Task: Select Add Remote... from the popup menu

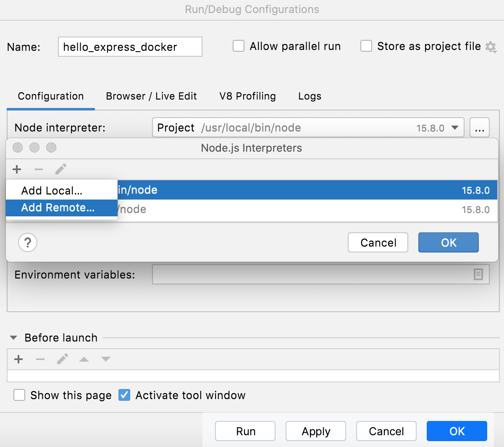Action: tap(58, 208)
